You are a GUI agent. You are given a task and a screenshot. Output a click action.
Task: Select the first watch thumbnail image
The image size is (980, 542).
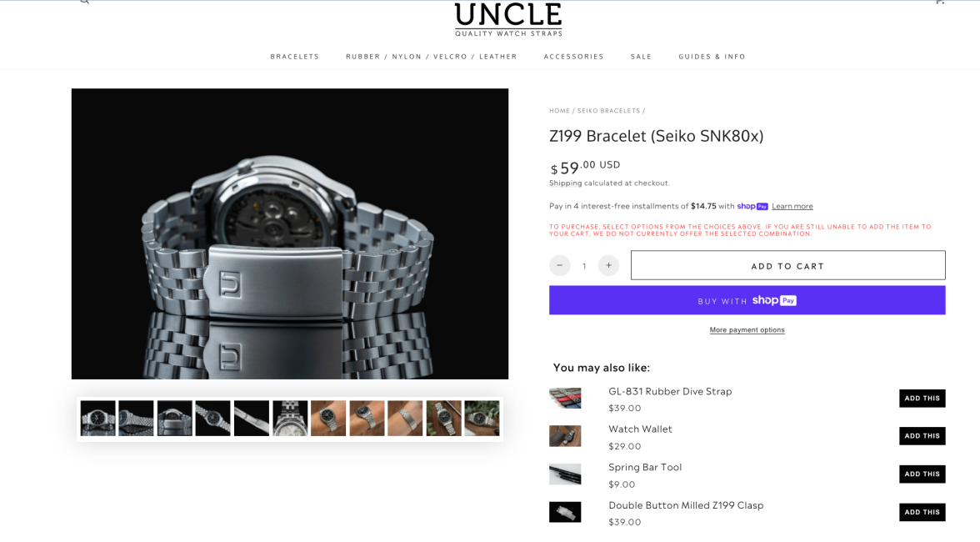[98, 419]
